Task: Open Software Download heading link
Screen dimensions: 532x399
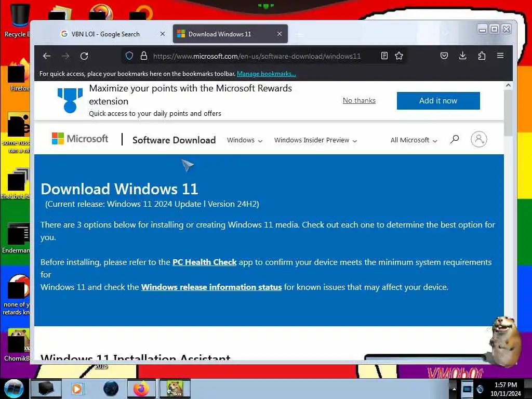Action: 174,140
